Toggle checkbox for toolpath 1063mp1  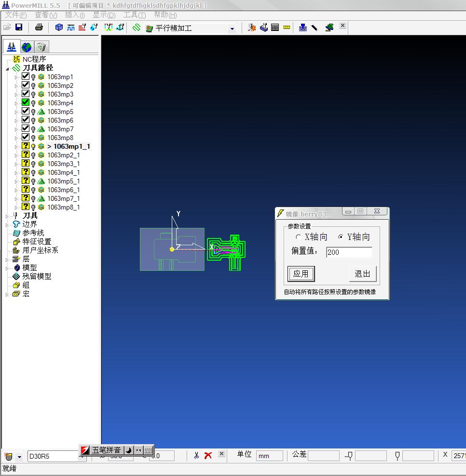(26, 76)
